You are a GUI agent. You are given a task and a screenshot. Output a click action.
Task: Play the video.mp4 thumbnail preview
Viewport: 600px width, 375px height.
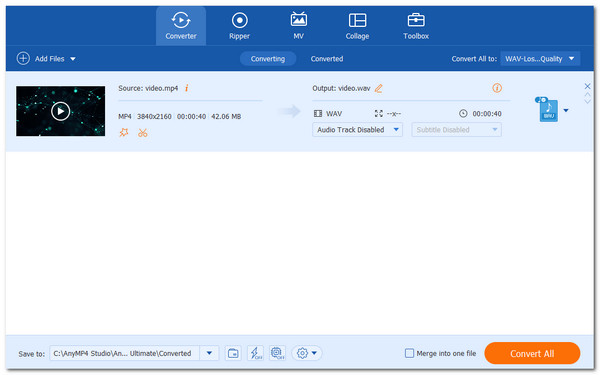[x=60, y=111]
